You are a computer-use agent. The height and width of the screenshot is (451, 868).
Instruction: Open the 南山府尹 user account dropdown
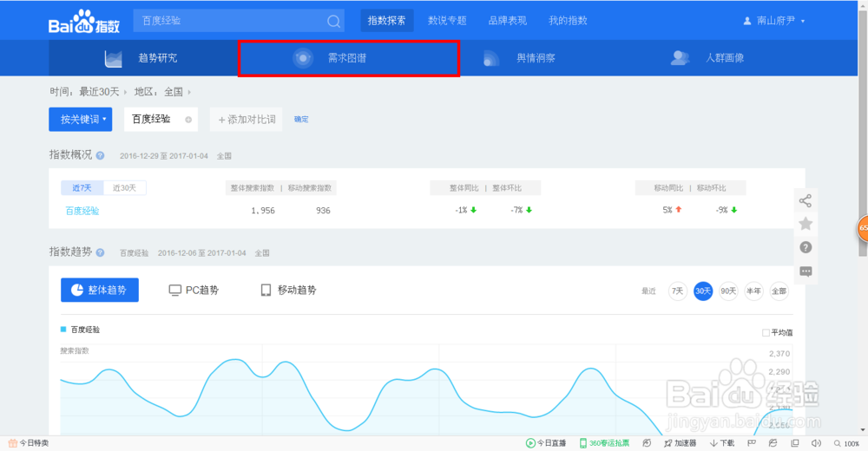(774, 21)
